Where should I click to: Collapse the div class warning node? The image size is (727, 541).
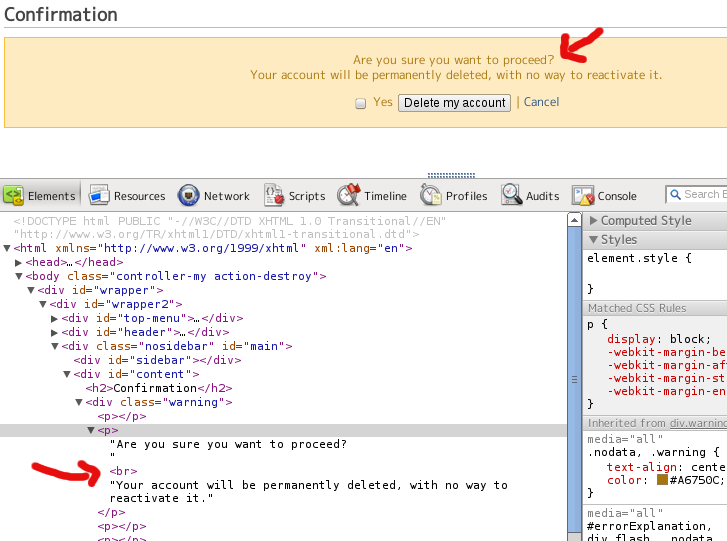click(x=79, y=402)
